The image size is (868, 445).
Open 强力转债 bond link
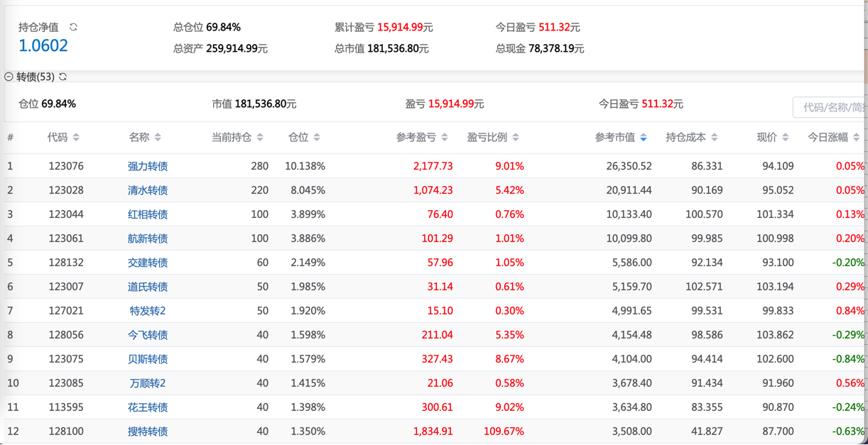click(x=148, y=166)
